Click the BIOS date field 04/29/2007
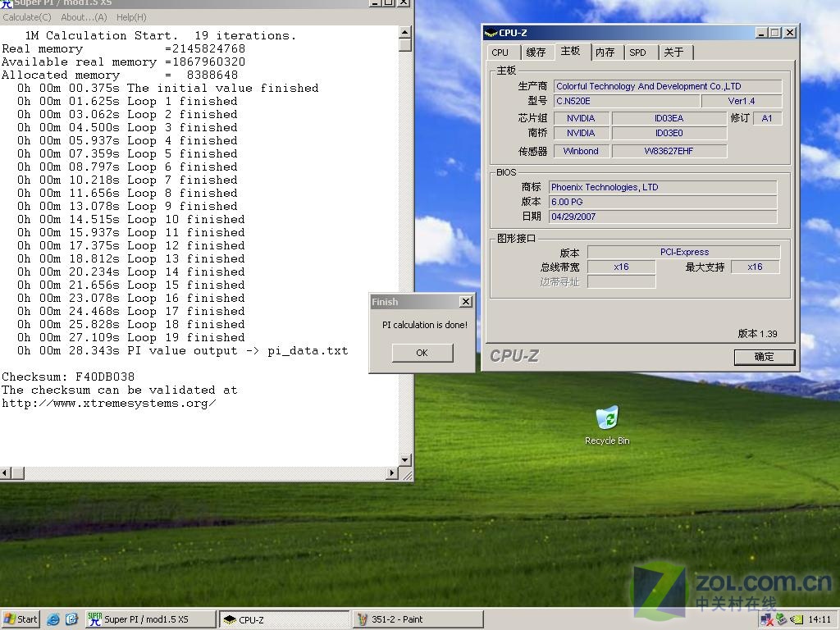This screenshot has width=840, height=630. (663, 217)
